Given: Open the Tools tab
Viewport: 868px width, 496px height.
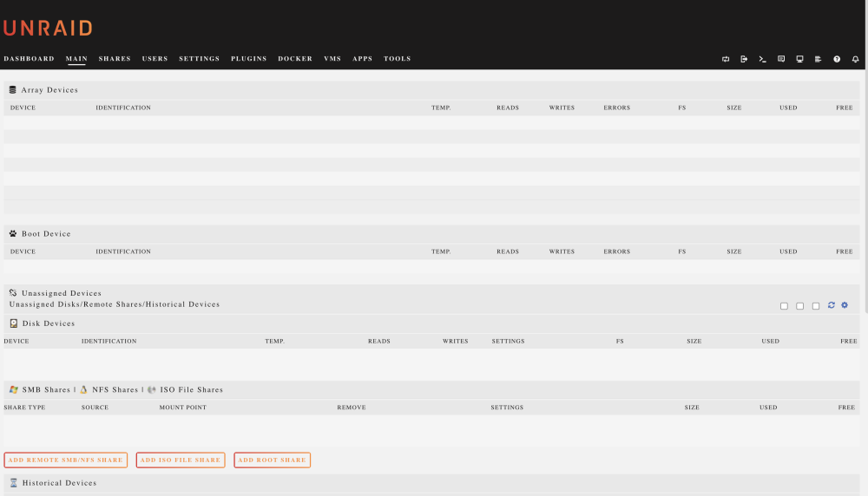Looking at the screenshot, I should (398, 59).
